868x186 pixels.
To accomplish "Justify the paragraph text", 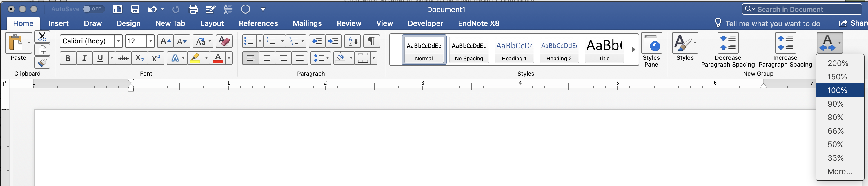I will coord(300,58).
